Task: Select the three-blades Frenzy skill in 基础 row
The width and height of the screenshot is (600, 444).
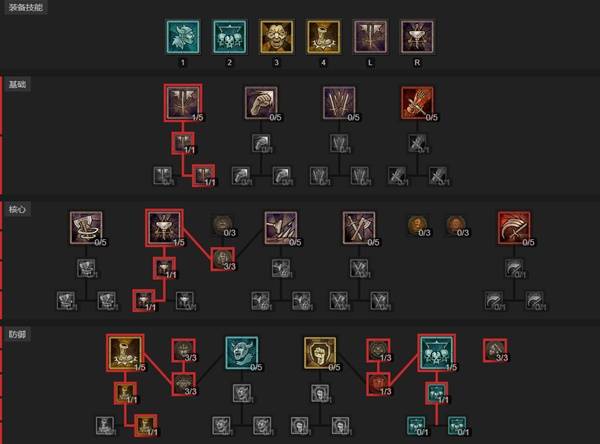Action: pyautogui.click(x=339, y=103)
